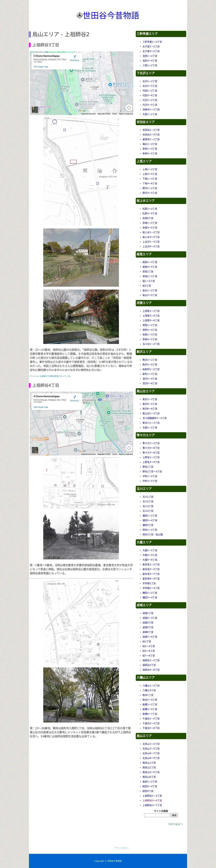Open the old 3-chome map image with red rectangle

click(81, 171)
